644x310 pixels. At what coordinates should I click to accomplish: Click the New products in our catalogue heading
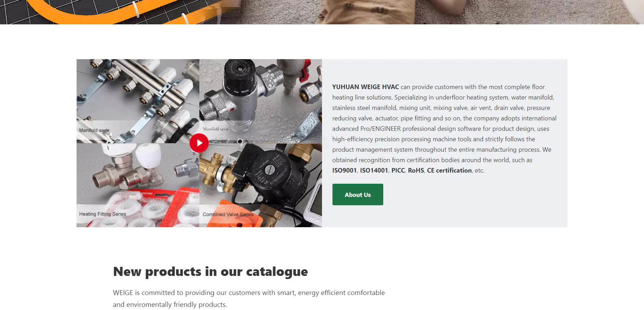click(x=211, y=271)
